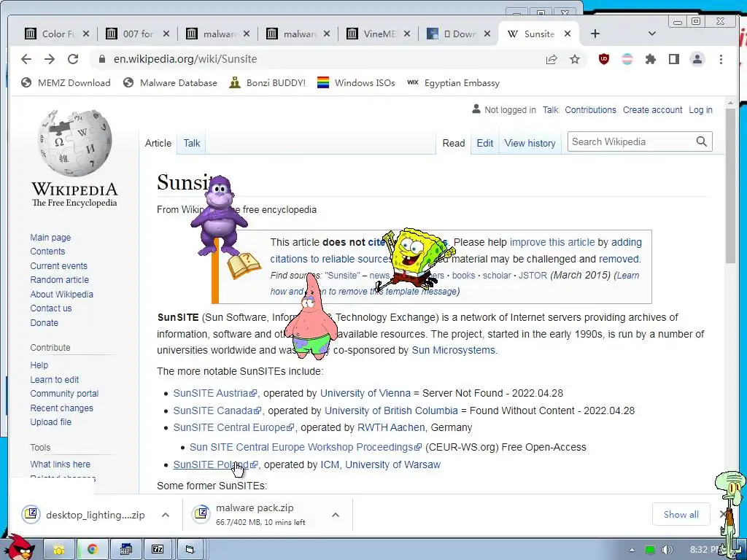Open the Recent changes link

pos(62,408)
